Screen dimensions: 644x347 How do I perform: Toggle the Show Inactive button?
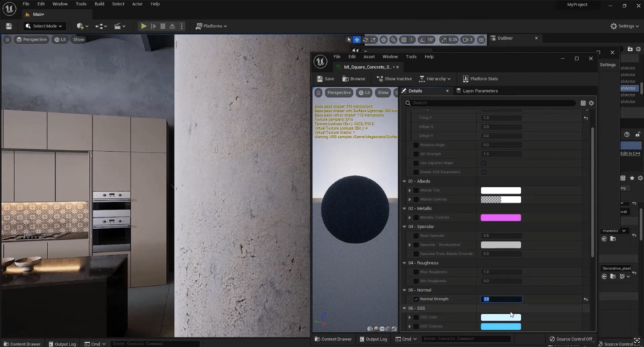393,79
